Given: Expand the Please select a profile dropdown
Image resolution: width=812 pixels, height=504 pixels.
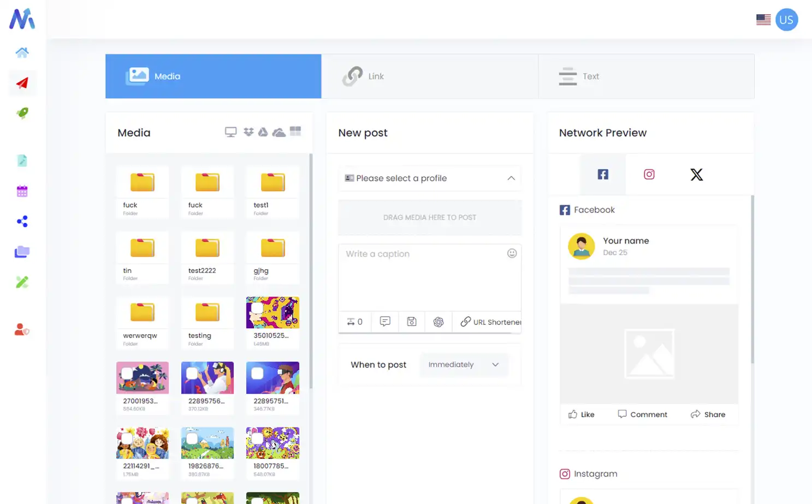Looking at the screenshot, I should click(x=430, y=178).
